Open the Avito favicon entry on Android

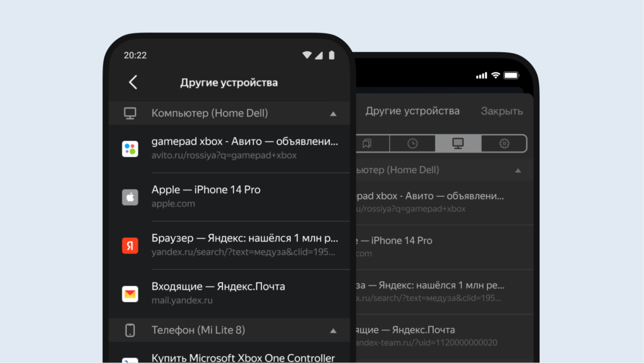click(x=130, y=149)
